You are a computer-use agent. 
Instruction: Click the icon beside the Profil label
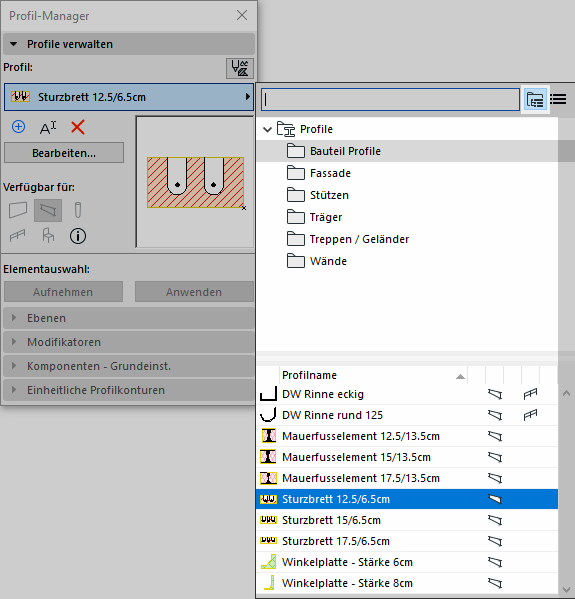tap(240, 68)
